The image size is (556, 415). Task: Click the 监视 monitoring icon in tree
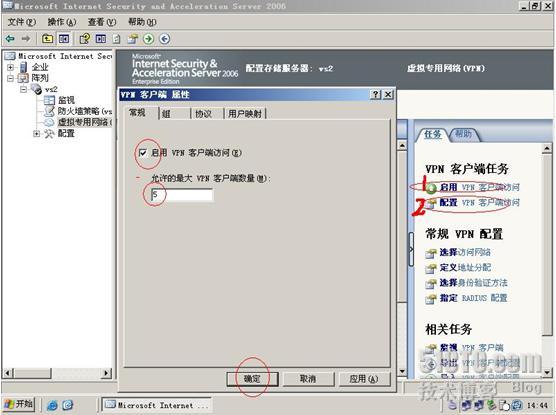click(x=49, y=100)
